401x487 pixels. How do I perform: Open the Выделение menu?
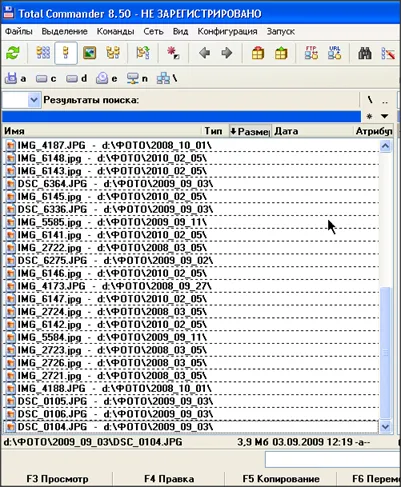point(64,32)
